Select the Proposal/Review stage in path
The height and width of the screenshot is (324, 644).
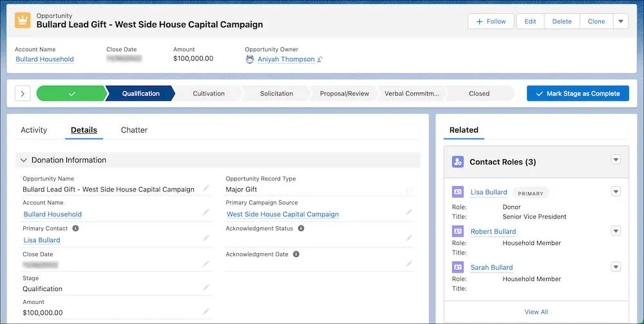[345, 93]
